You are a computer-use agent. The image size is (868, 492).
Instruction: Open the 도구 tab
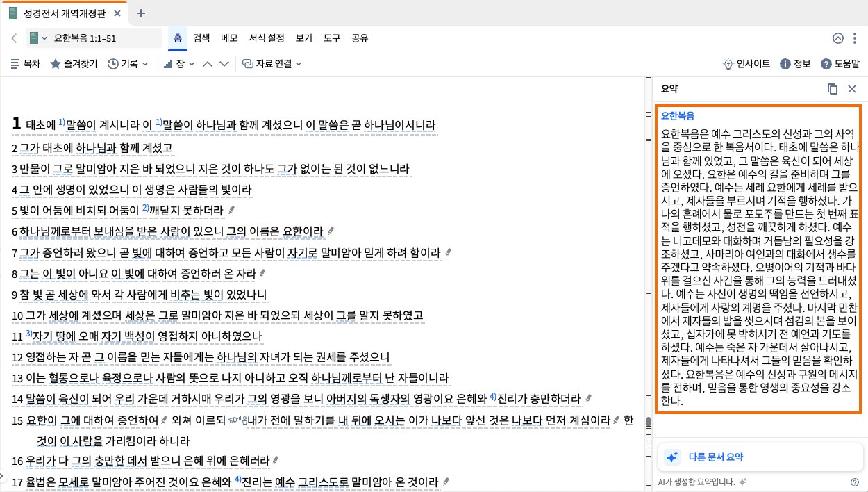point(331,38)
